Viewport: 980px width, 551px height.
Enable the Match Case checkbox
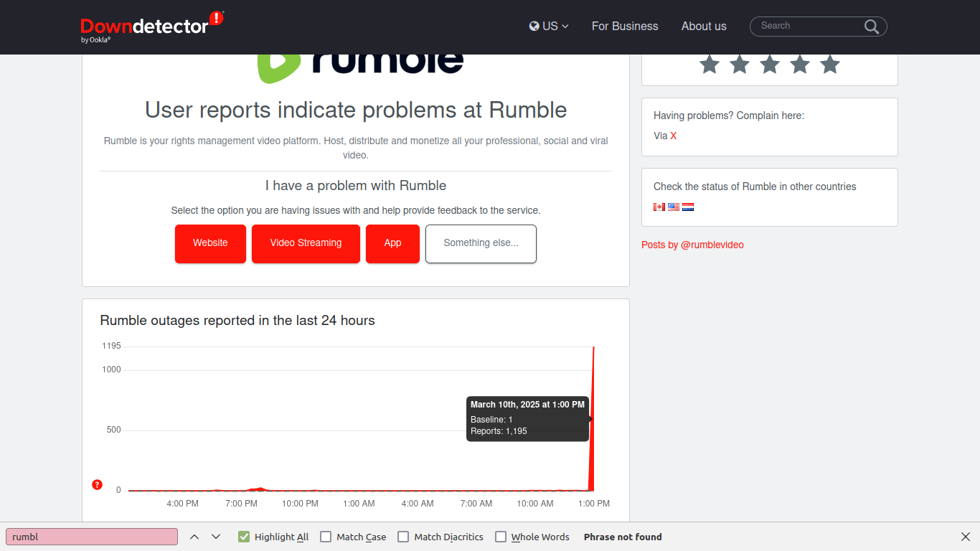coord(326,537)
